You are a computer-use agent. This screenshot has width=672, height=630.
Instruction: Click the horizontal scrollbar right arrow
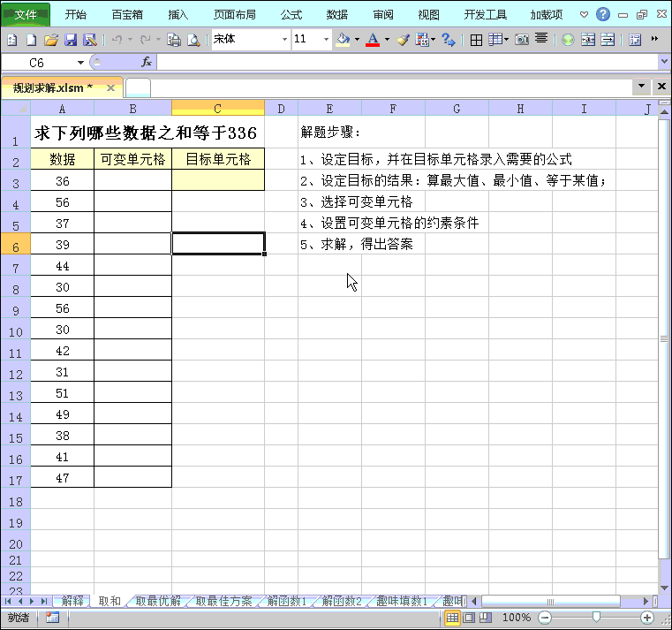pyautogui.click(x=646, y=601)
